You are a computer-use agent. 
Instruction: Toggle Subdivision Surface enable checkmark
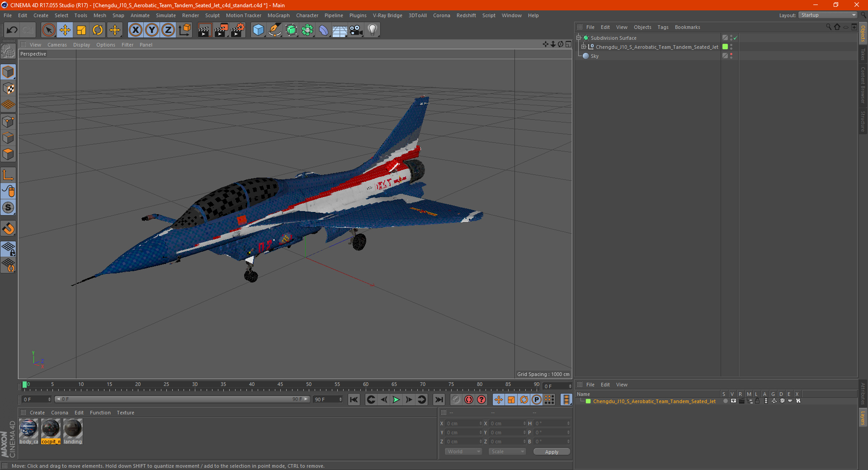coord(736,38)
